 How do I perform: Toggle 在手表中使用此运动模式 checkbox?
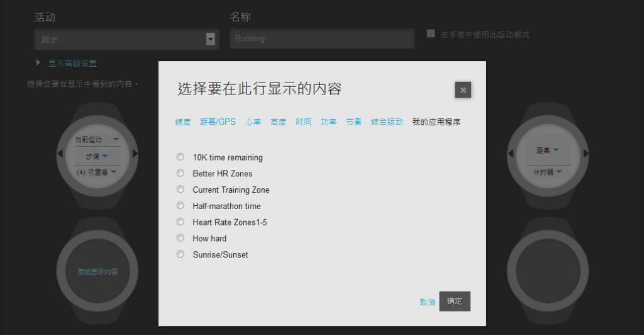coord(431,34)
